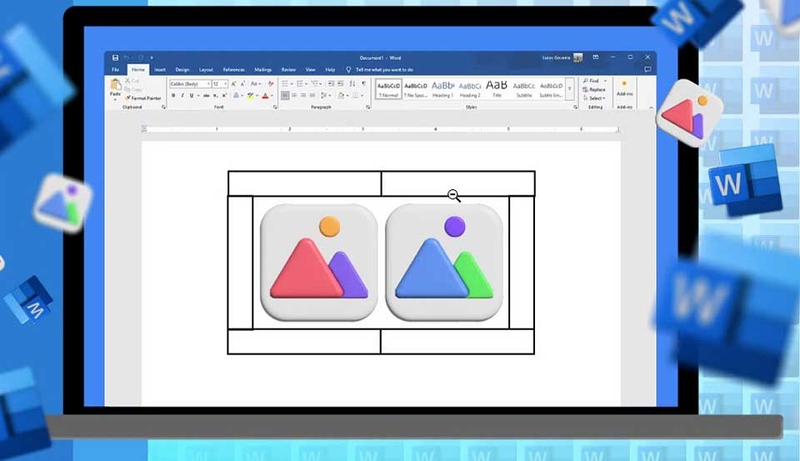Increase paragraph indent
The width and height of the screenshot is (800, 461).
[x=340, y=84]
